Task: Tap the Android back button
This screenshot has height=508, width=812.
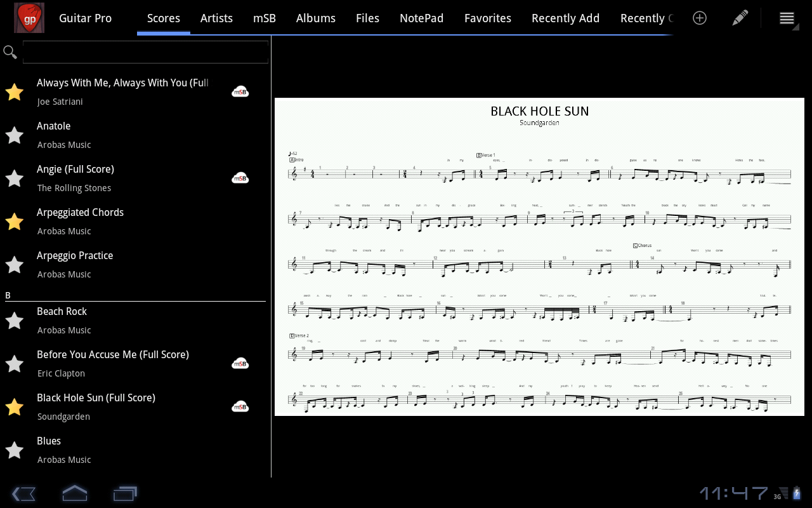Action: [23, 493]
